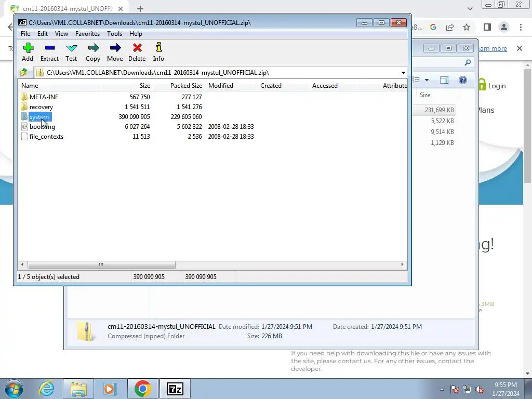Image resolution: width=532 pixels, height=399 pixels.
Task: Open the View menu
Action: [61, 34]
